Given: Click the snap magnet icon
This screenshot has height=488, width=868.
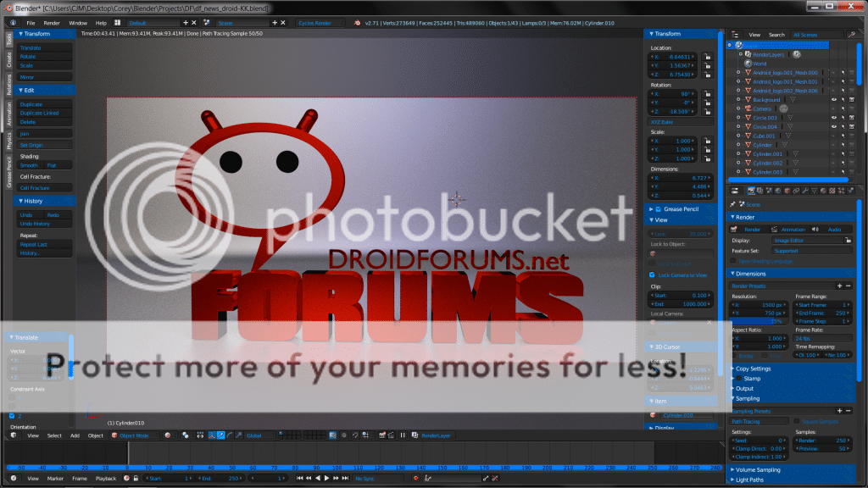Looking at the screenshot, I should point(355,435).
